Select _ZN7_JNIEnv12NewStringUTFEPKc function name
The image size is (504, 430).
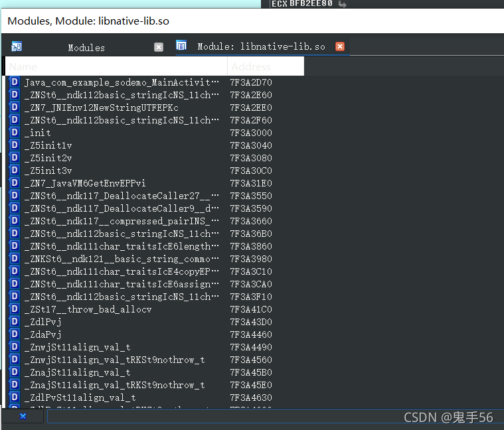[101, 107]
